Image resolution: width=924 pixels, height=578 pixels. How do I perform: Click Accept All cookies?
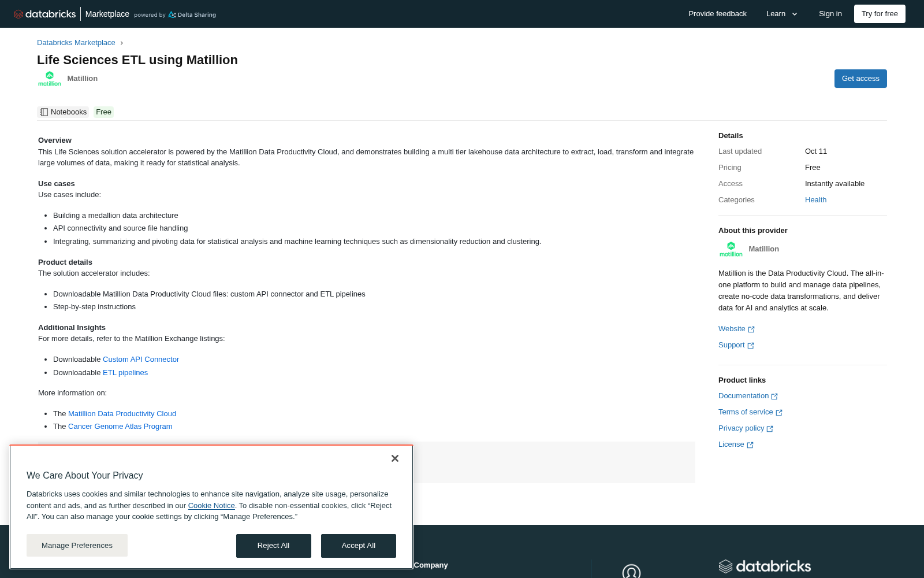[359, 546]
